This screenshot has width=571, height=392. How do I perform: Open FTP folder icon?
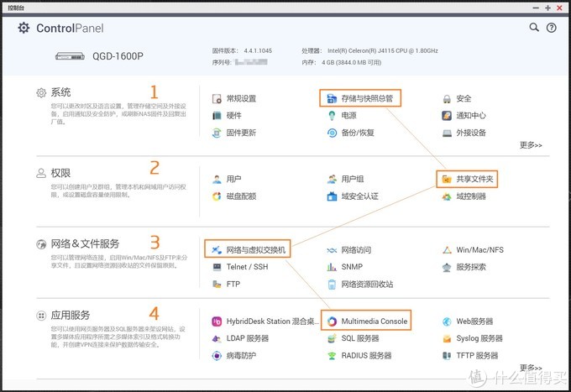(x=217, y=285)
